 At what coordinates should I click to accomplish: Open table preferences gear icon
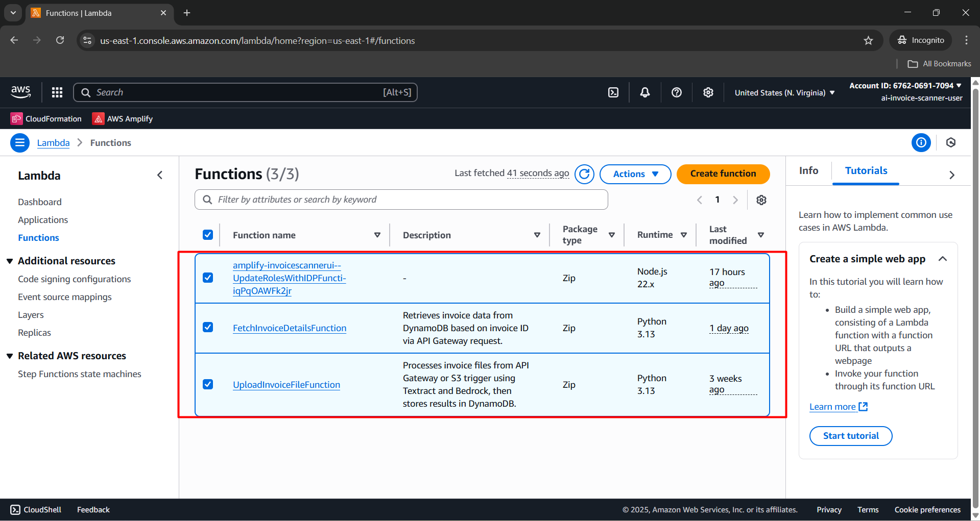761,200
